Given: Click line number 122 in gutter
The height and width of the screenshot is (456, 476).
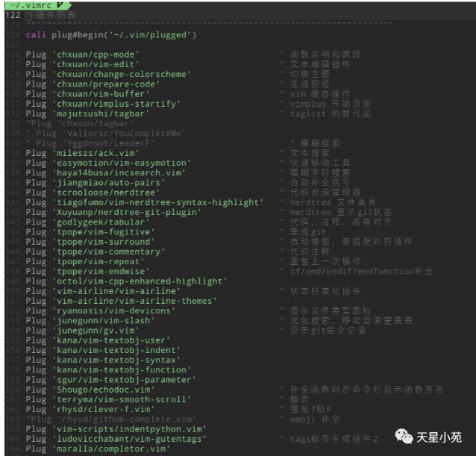Looking at the screenshot, I should (x=13, y=15).
